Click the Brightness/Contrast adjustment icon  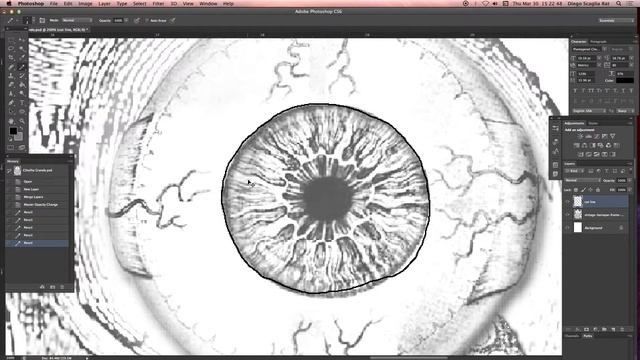click(580, 136)
